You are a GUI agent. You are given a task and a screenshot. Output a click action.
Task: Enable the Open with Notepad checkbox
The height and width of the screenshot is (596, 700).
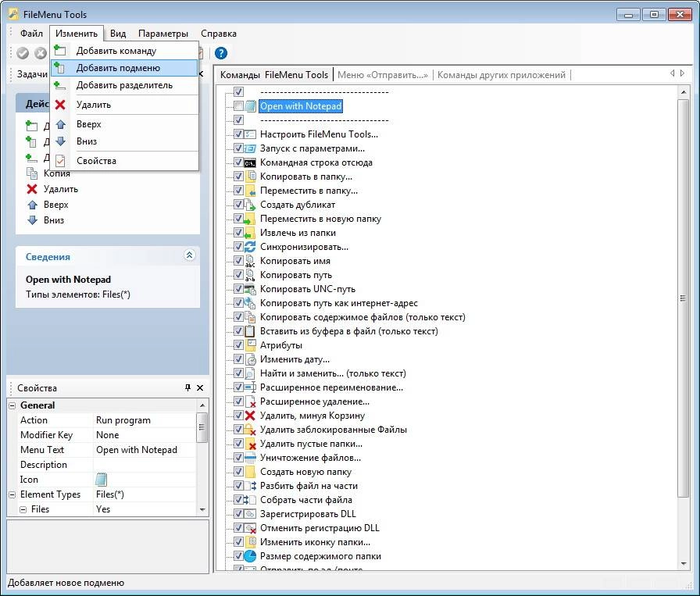point(238,106)
